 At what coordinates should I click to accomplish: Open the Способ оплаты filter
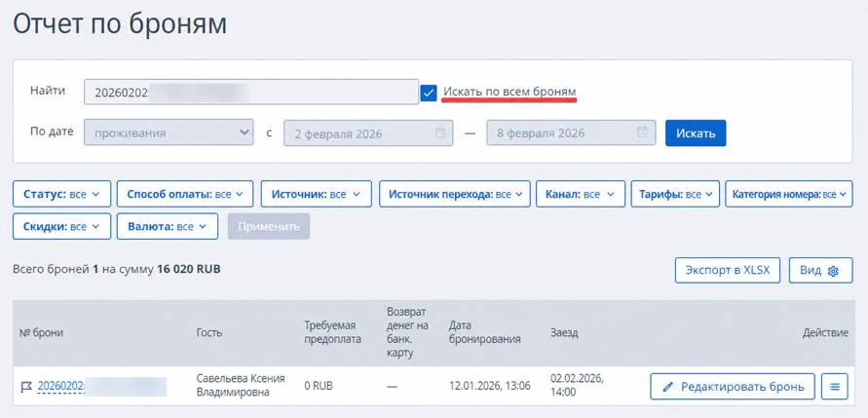[x=185, y=194]
